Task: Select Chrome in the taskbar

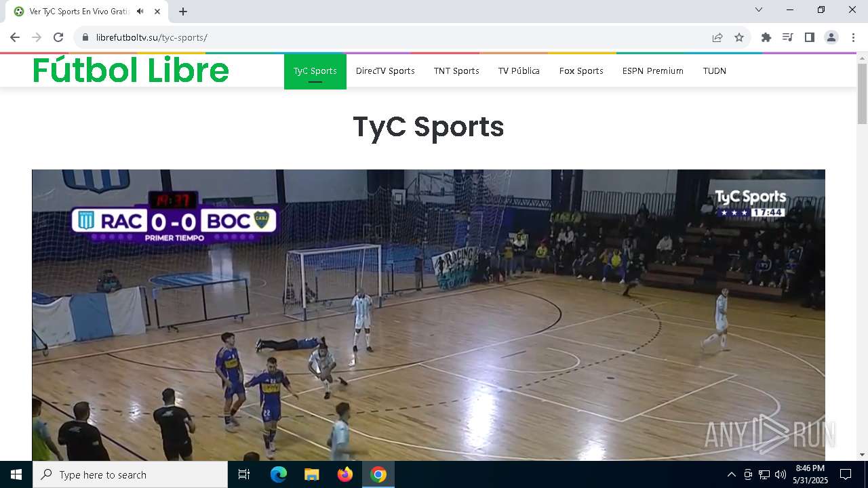Action: coord(378,474)
